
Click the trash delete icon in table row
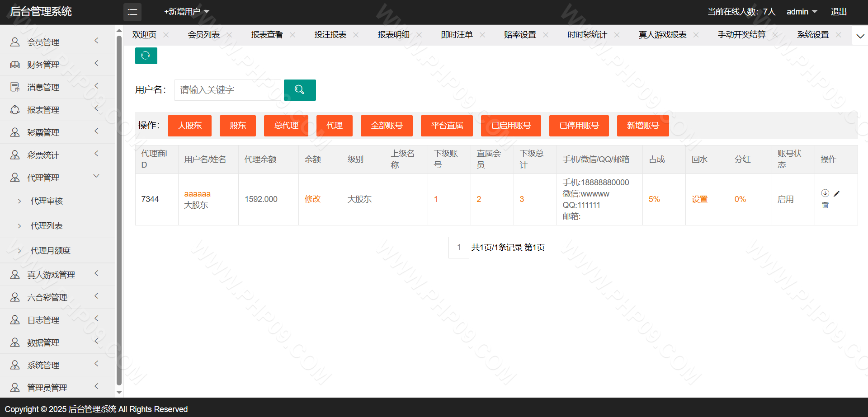(x=825, y=205)
